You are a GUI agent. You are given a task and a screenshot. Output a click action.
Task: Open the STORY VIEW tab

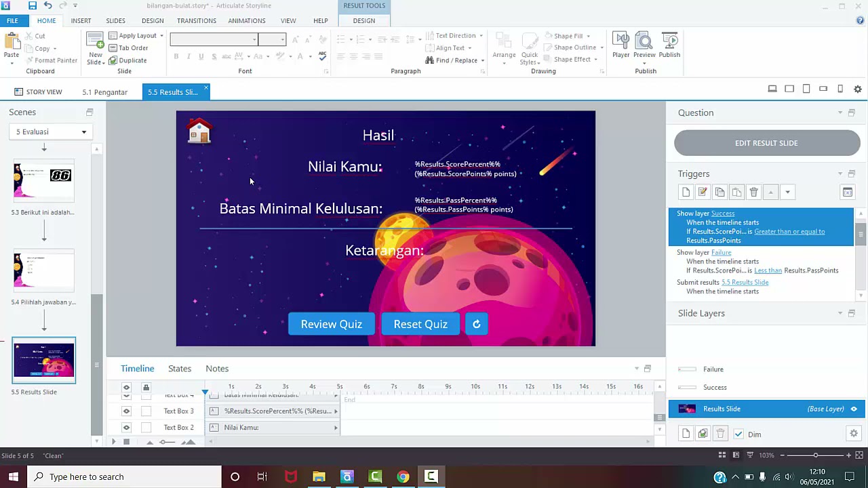point(39,91)
